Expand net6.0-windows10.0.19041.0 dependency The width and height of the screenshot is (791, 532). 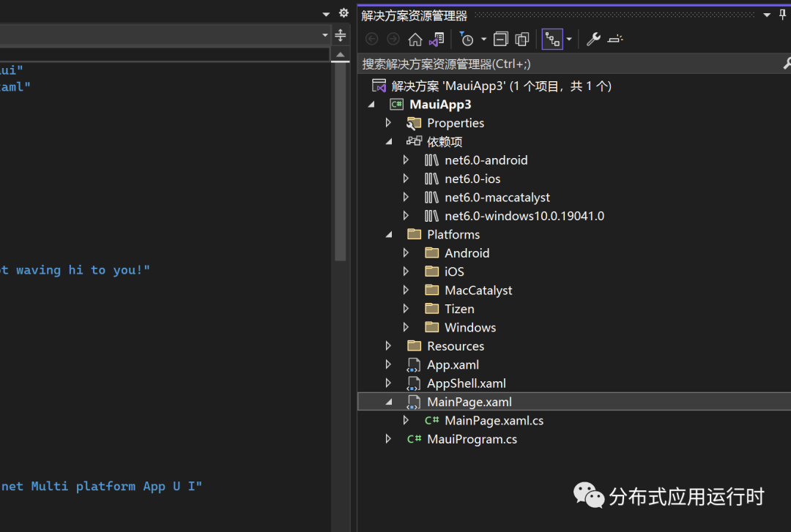[x=406, y=216]
